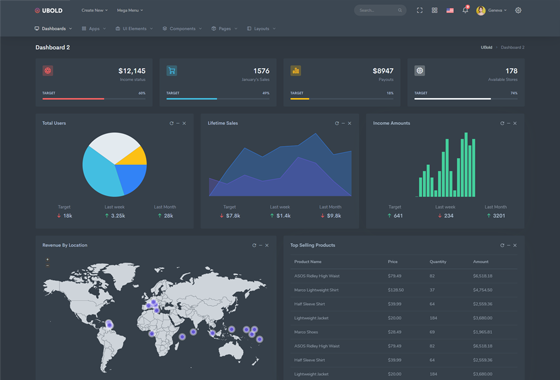Expand the Geneva user dropdown
Image resolution: width=560 pixels, height=380 pixels.
point(497,10)
